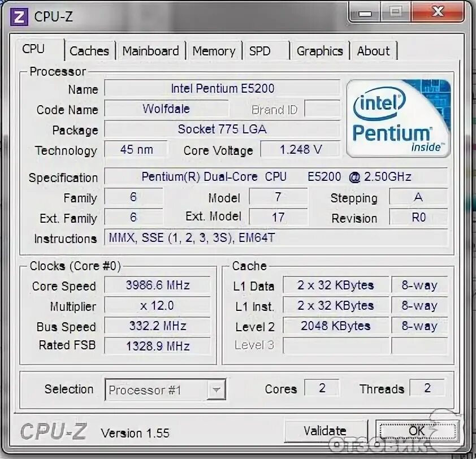Click the Ext. Family value 6
Viewport: 476px width, 459px height.
[x=133, y=217]
